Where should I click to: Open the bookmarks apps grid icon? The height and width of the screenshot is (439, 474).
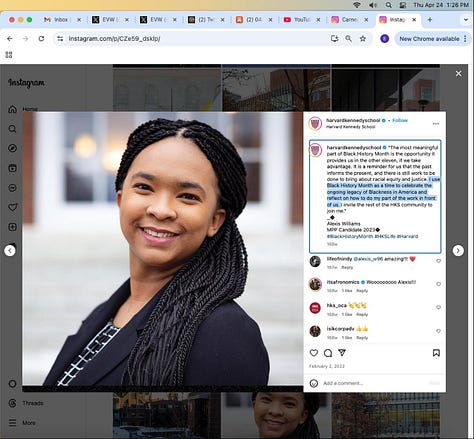[9, 55]
